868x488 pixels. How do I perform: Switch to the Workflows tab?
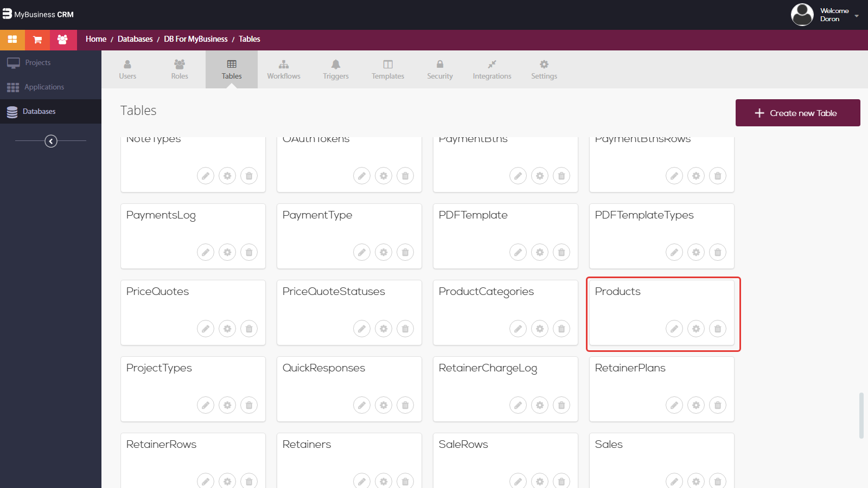(x=284, y=69)
